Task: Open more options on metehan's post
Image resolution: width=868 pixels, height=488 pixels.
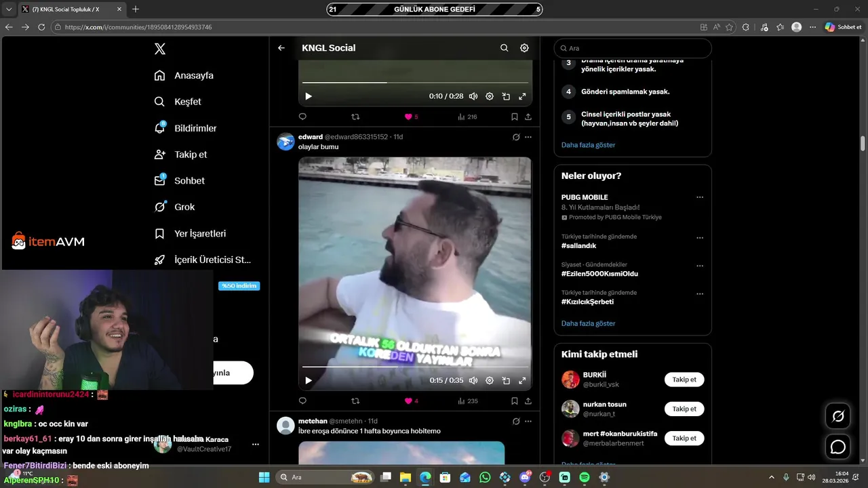Action: tap(528, 421)
